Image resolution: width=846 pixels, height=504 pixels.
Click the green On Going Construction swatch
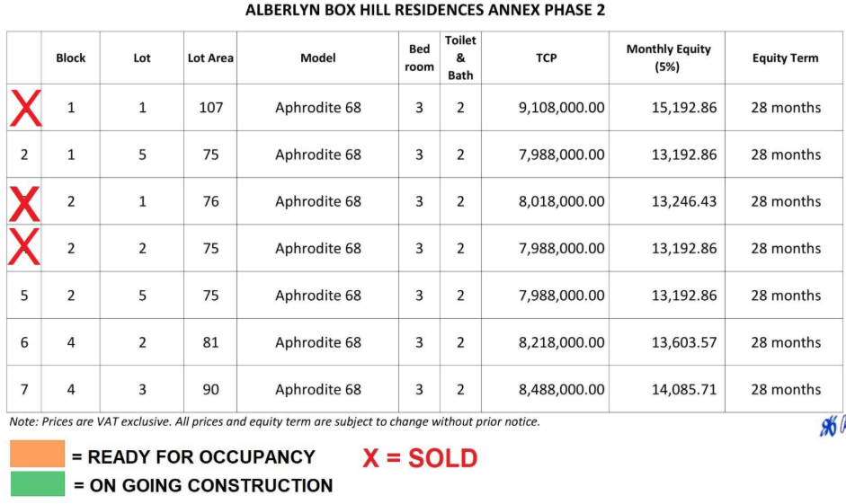[x=37, y=484]
